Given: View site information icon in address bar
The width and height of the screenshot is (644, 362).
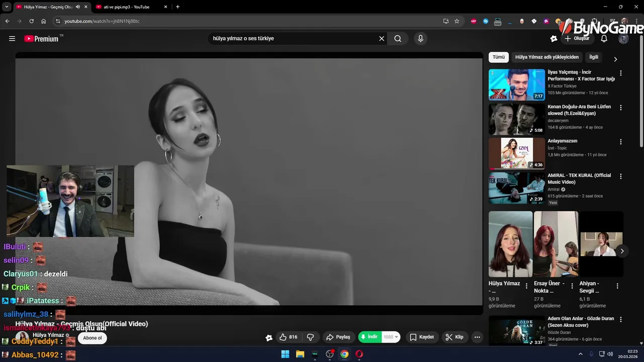Looking at the screenshot, I should tap(58, 21).
